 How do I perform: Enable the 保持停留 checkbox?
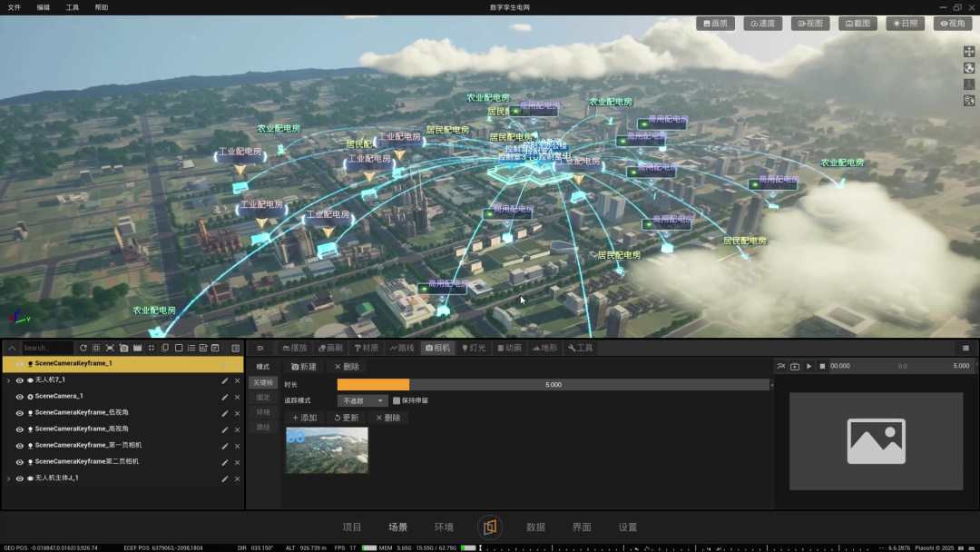coord(397,400)
